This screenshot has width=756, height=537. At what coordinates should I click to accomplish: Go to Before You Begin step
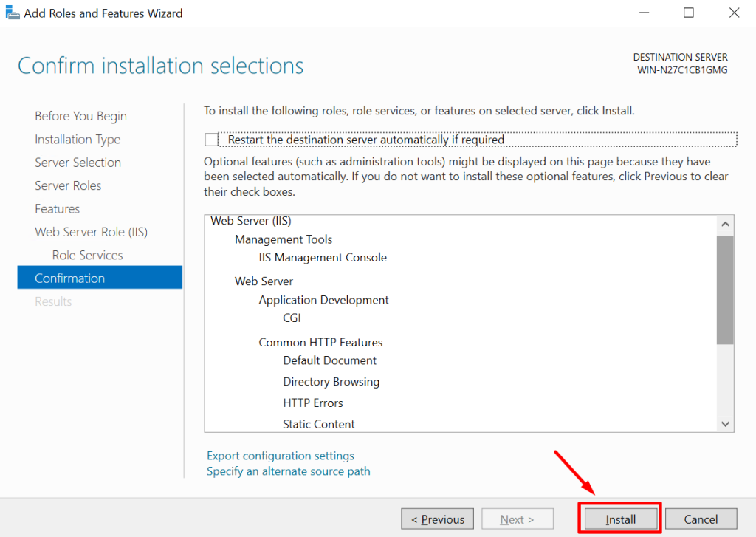(x=80, y=116)
